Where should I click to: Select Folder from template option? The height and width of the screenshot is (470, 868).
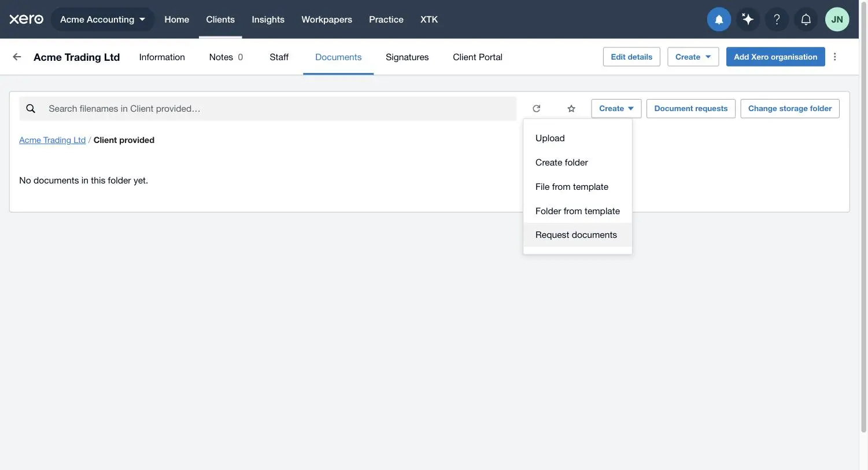coord(578,211)
